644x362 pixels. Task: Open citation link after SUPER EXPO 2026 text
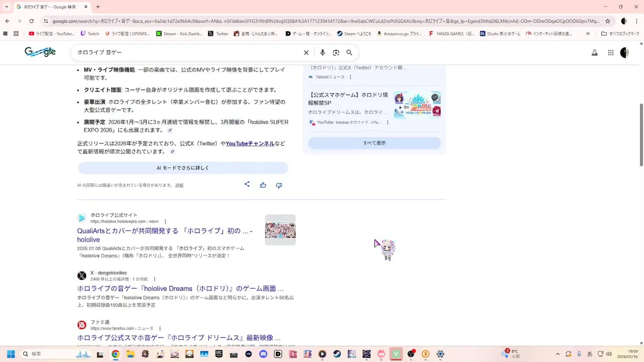click(x=170, y=130)
